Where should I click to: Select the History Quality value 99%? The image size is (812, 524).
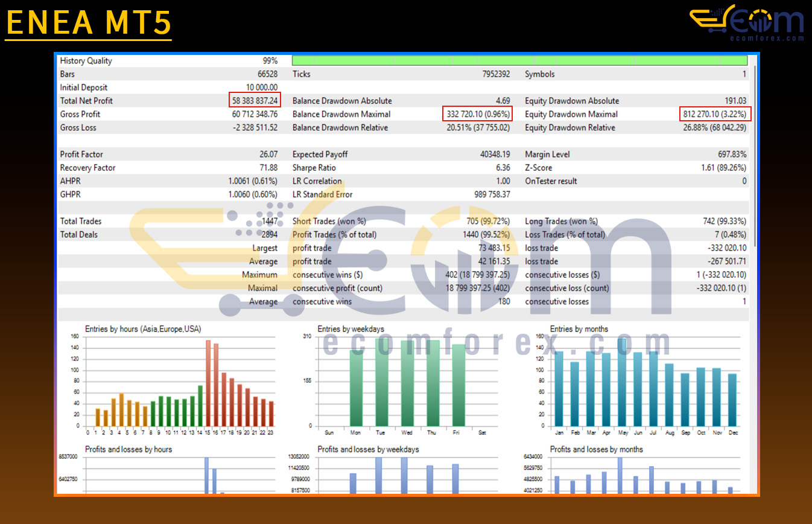[x=270, y=60]
